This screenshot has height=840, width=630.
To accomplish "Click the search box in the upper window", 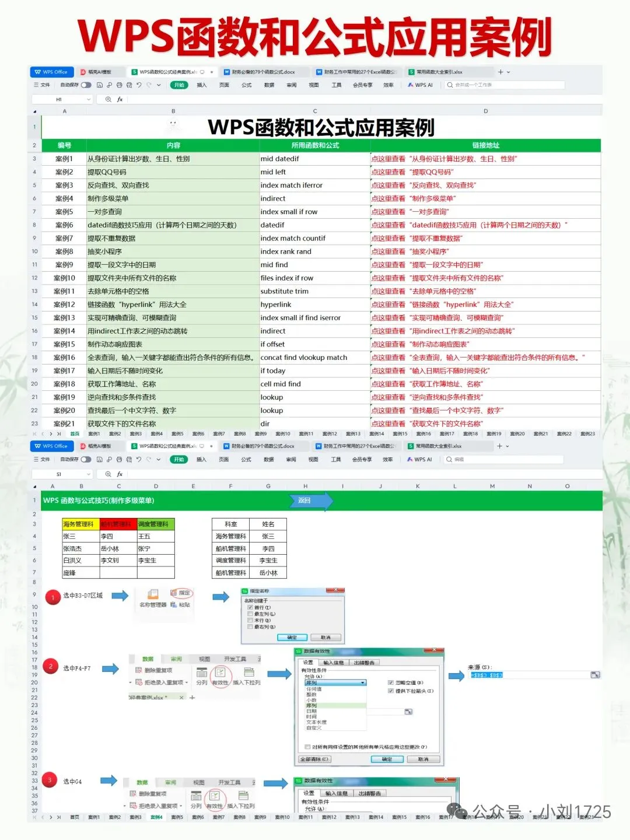I will click(x=505, y=85).
